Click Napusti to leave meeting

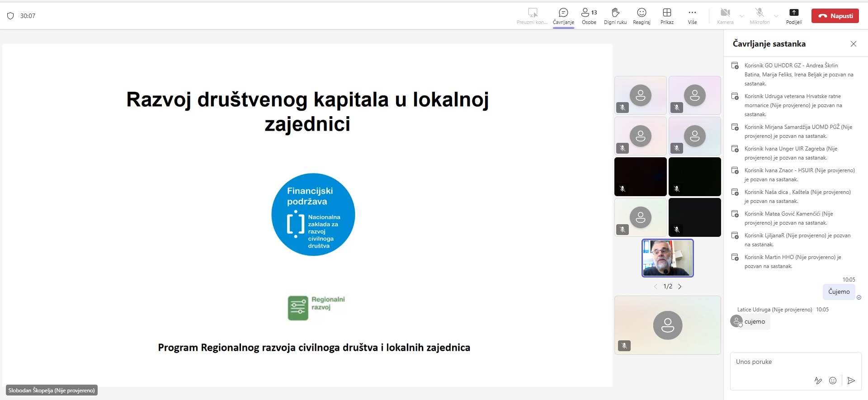point(835,16)
